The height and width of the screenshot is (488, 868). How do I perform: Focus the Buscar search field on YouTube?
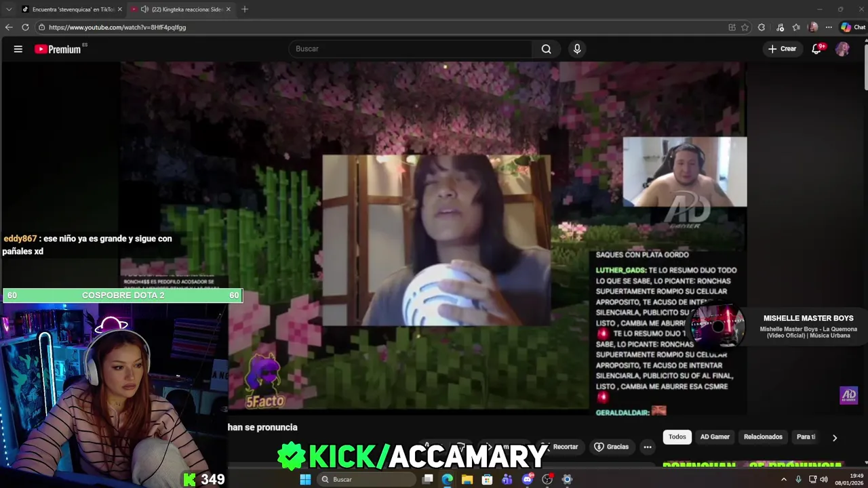click(411, 49)
